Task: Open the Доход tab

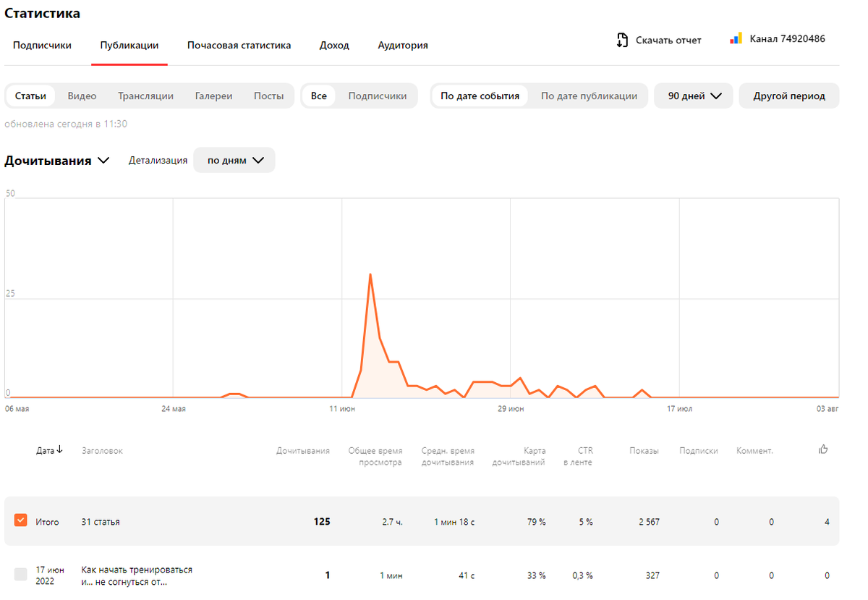Action: pyautogui.click(x=334, y=45)
